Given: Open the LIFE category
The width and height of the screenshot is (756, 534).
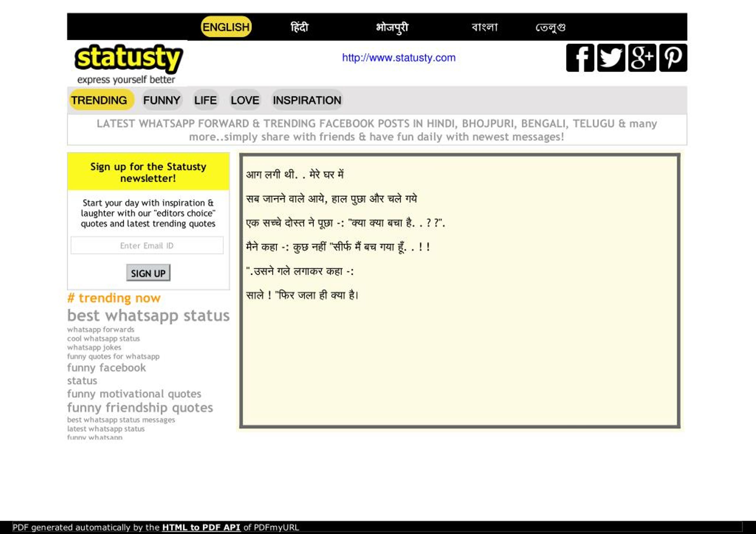Looking at the screenshot, I should point(206,100).
